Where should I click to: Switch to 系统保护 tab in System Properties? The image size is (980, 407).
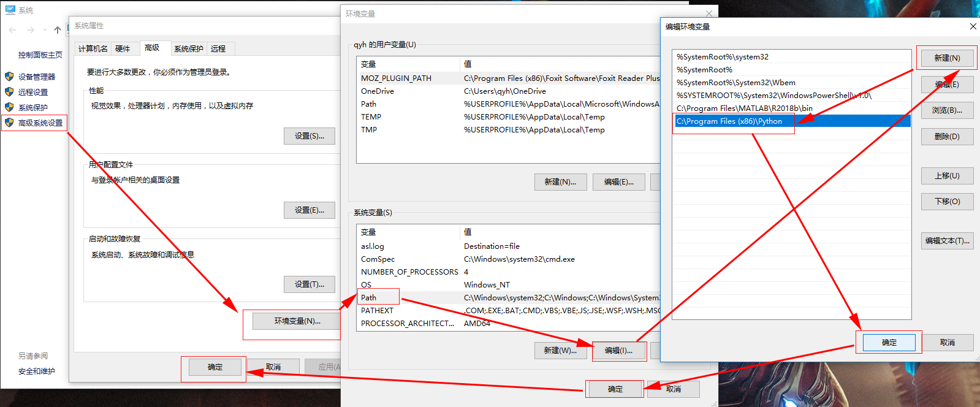189,49
